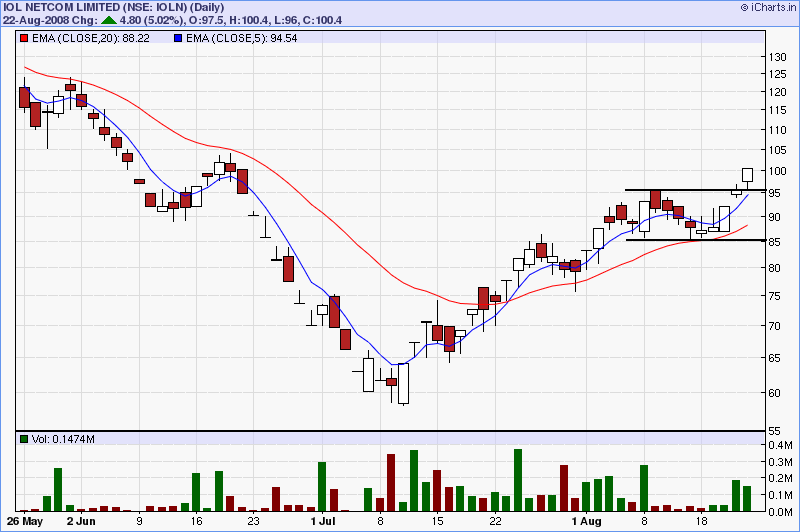The image size is (800, 532).
Task: Click the 'Vol: 0.1474M' label
Action: [63, 439]
